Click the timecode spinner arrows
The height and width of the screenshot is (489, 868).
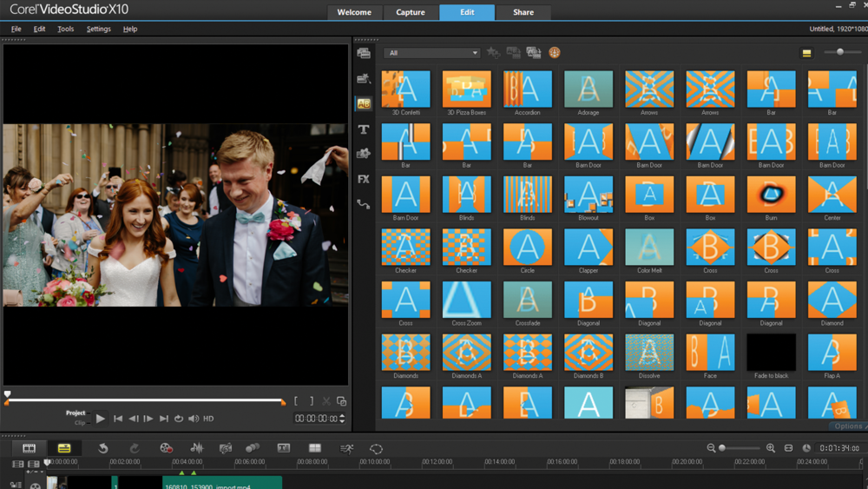click(x=342, y=419)
